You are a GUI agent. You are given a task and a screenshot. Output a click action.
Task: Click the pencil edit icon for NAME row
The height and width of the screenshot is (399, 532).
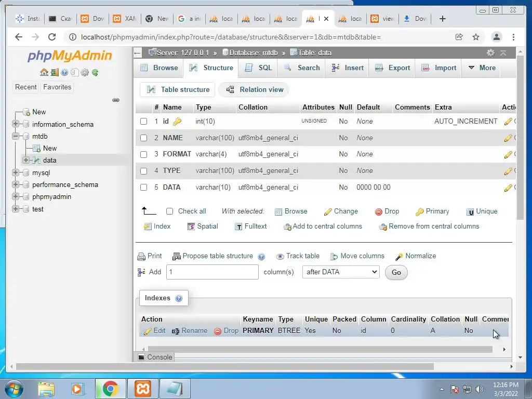508,138
